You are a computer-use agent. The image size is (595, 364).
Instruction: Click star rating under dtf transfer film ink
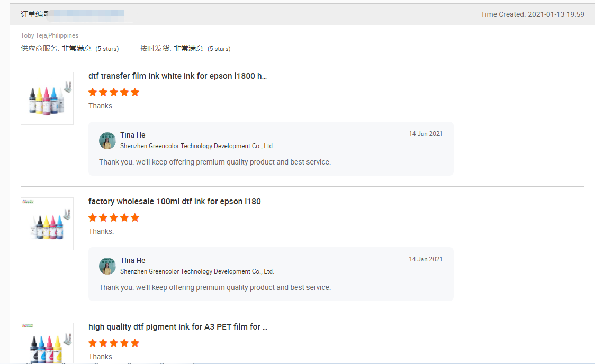114,92
